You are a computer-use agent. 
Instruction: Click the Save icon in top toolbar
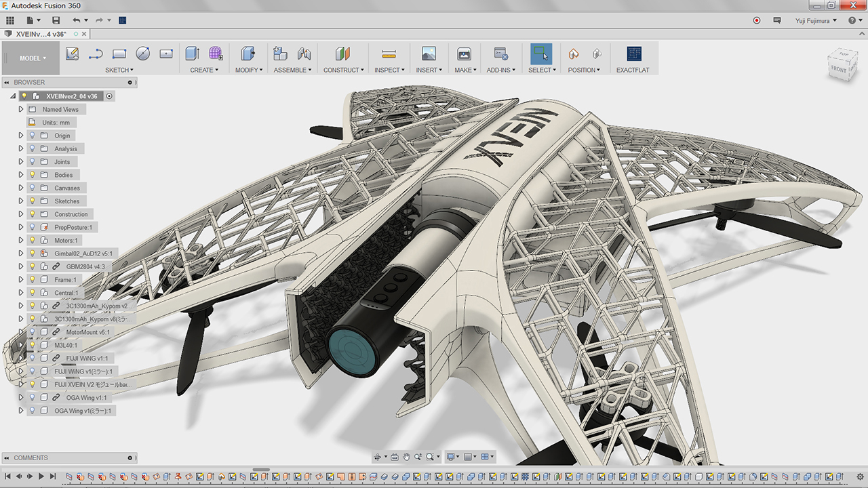pos(56,20)
